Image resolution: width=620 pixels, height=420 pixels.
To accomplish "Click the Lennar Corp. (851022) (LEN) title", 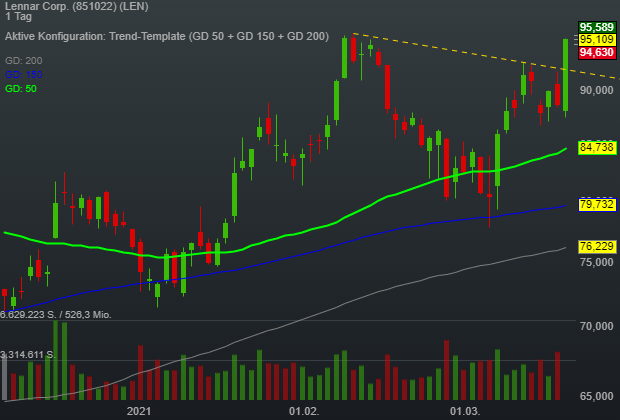I will 77,6.
